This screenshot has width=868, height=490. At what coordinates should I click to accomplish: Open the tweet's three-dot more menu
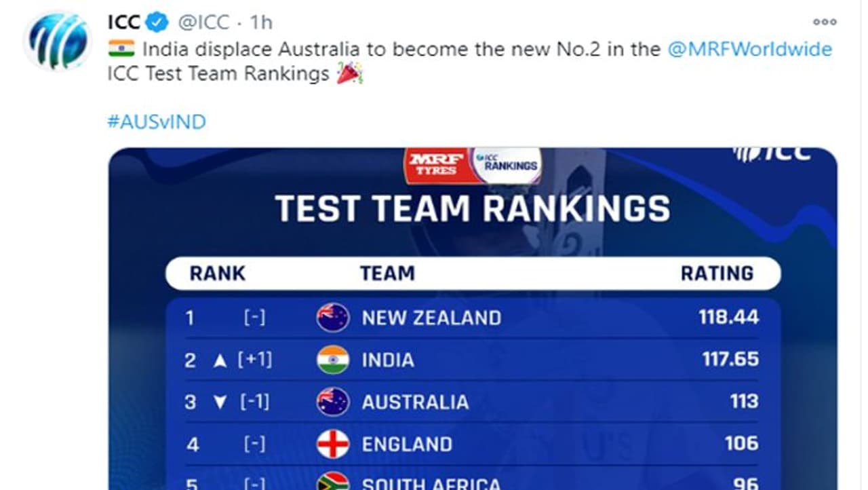(x=825, y=22)
